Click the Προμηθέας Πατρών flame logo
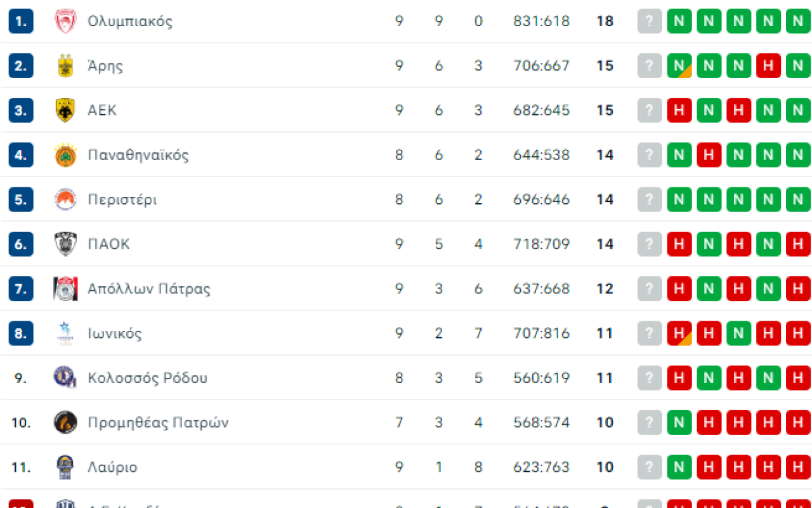The width and height of the screenshot is (812, 508). point(65,422)
